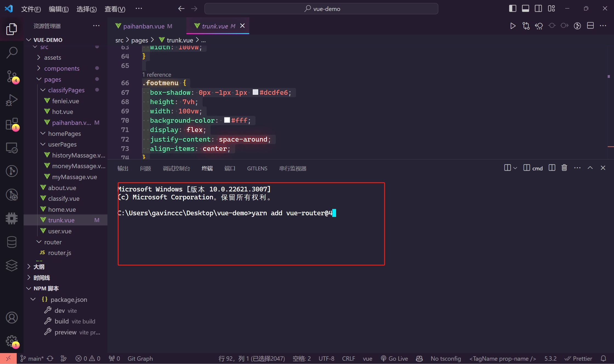Open explorer more actions ellipsis
The width and height of the screenshot is (614, 364).
pyautogui.click(x=96, y=26)
